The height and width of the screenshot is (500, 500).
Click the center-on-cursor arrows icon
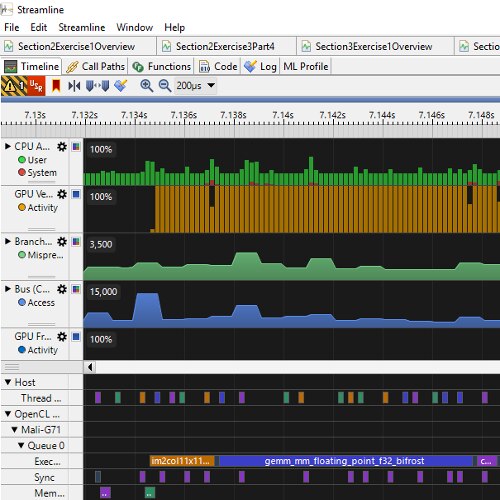click(74, 86)
